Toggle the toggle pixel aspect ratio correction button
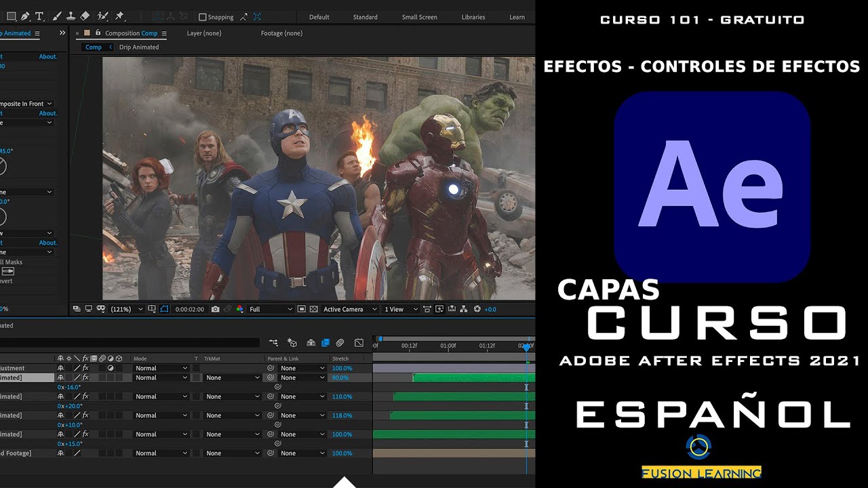Image resolution: width=868 pixels, height=488 pixels. pyautogui.click(x=427, y=309)
